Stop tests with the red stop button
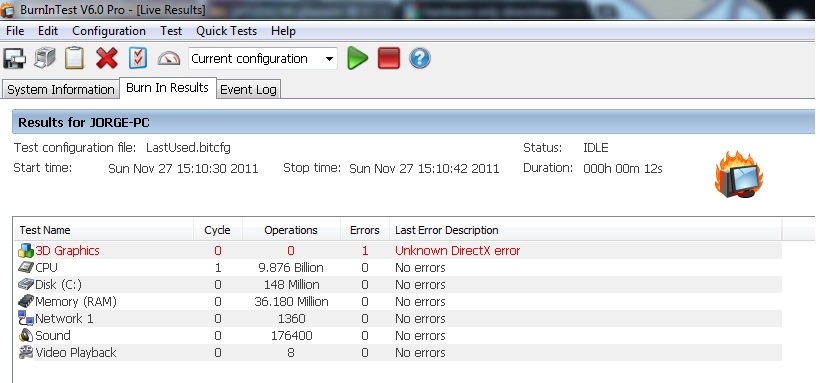The width and height of the screenshot is (820, 383). click(389, 58)
